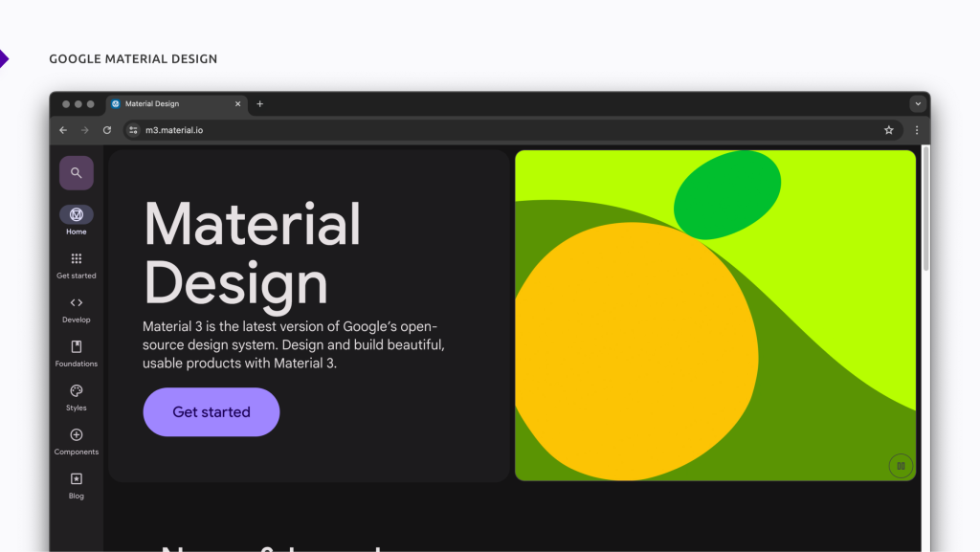Screen dimensions: 980x552
Task: Click the red close window dot
Action: [x=66, y=104]
